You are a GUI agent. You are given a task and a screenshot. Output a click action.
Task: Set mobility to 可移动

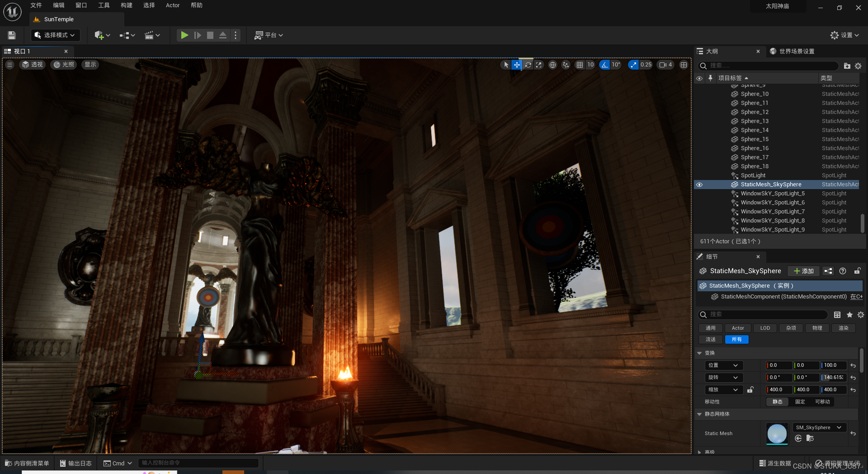tap(822, 402)
